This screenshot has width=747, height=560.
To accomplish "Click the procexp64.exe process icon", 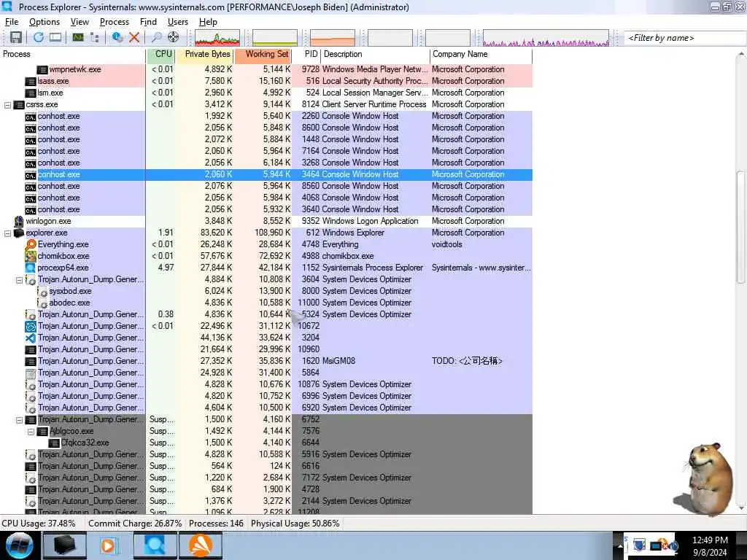I will click(x=31, y=268).
